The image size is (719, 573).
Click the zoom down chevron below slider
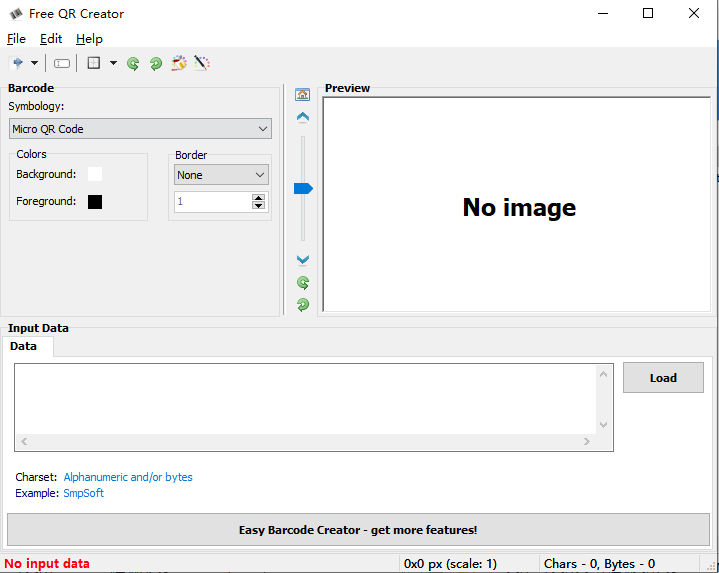303,260
